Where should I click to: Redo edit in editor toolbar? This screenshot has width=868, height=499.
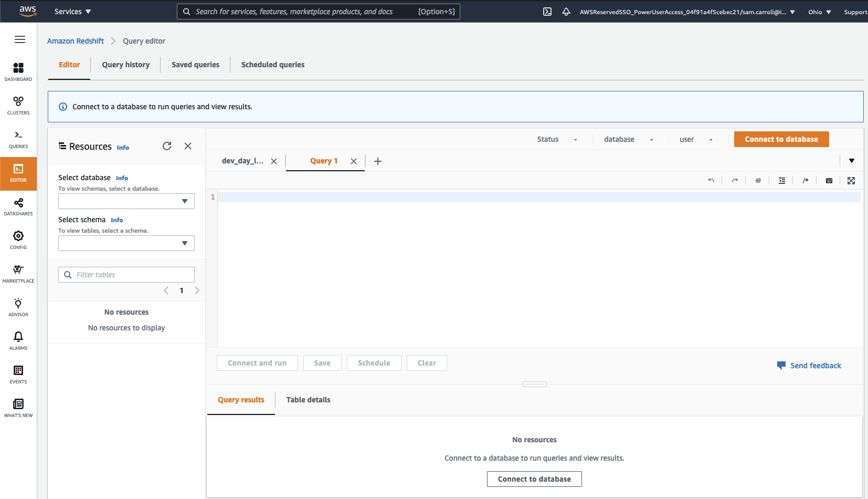click(735, 181)
